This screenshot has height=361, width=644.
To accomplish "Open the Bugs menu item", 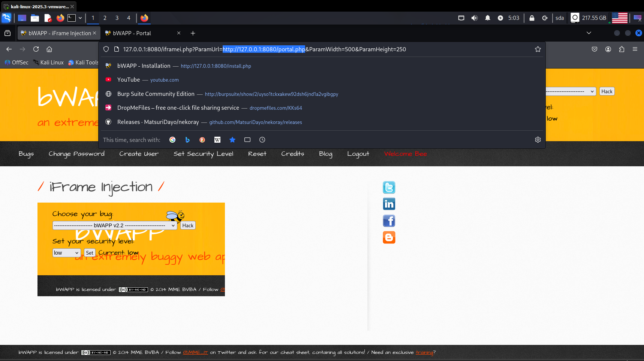I will [26, 154].
